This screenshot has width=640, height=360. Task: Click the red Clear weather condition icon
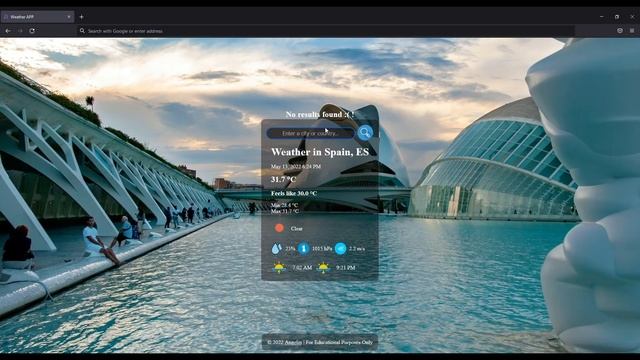pyautogui.click(x=279, y=228)
